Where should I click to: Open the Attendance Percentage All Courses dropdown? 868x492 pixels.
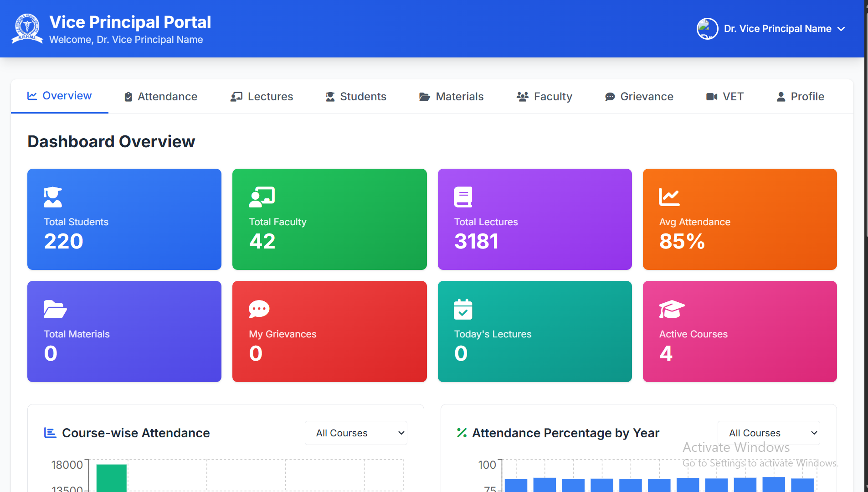tap(769, 433)
